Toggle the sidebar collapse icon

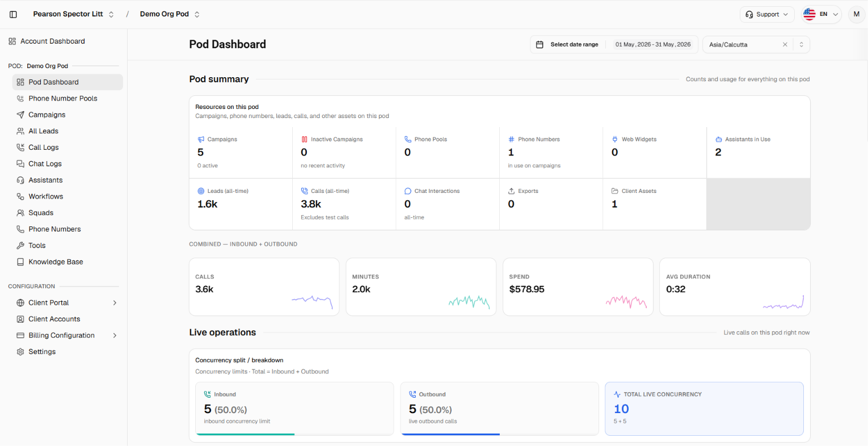coord(14,14)
